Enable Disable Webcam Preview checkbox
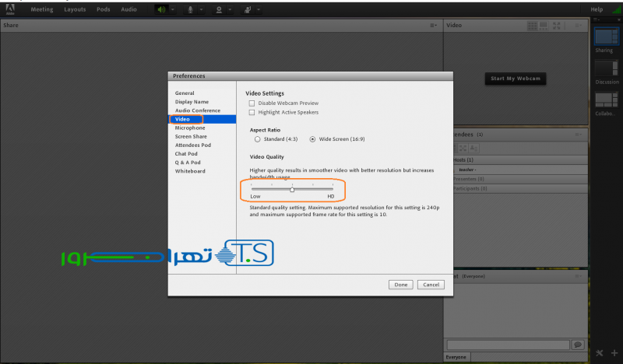The image size is (623, 364). pyautogui.click(x=252, y=103)
